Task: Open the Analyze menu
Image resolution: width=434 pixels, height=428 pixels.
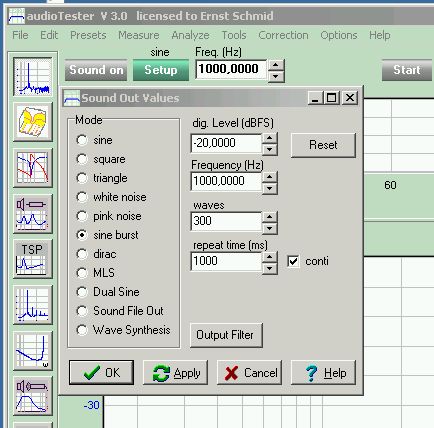Action: (190, 35)
